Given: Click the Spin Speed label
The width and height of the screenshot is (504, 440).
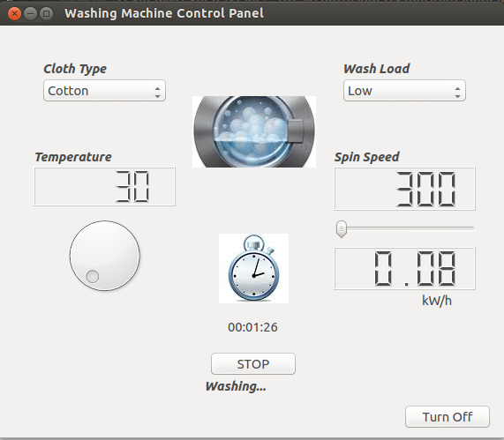Looking at the screenshot, I should point(367,157).
